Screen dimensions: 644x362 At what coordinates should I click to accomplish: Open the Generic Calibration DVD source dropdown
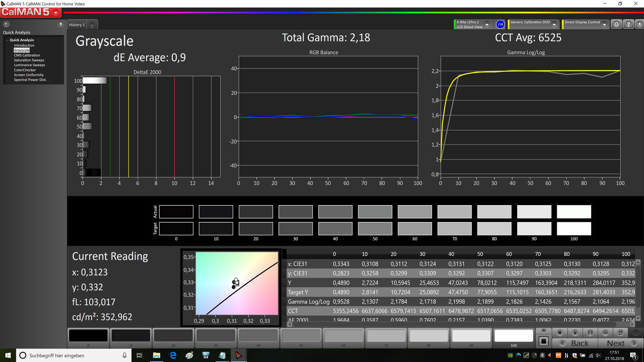coord(554,24)
